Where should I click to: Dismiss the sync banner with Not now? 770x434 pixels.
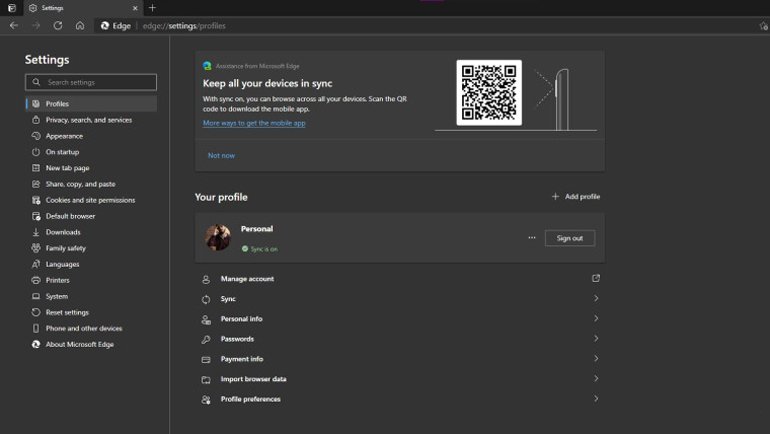tap(221, 155)
